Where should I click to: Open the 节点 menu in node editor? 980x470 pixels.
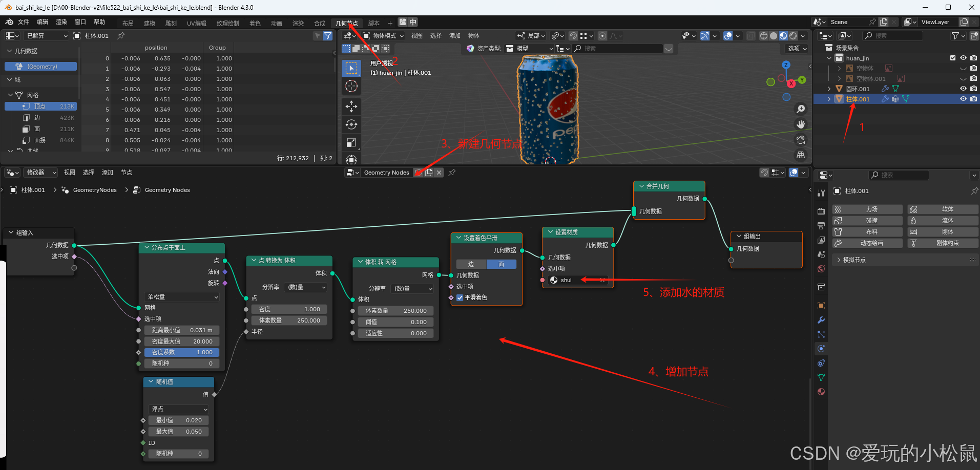click(x=127, y=173)
